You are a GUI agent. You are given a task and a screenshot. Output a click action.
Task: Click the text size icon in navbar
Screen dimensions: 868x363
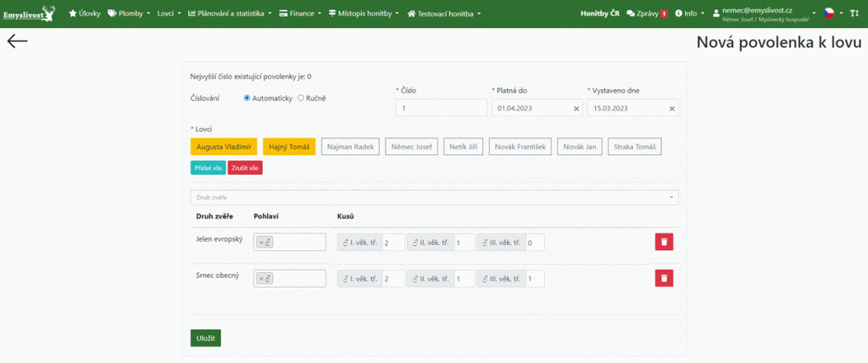[854, 14]
